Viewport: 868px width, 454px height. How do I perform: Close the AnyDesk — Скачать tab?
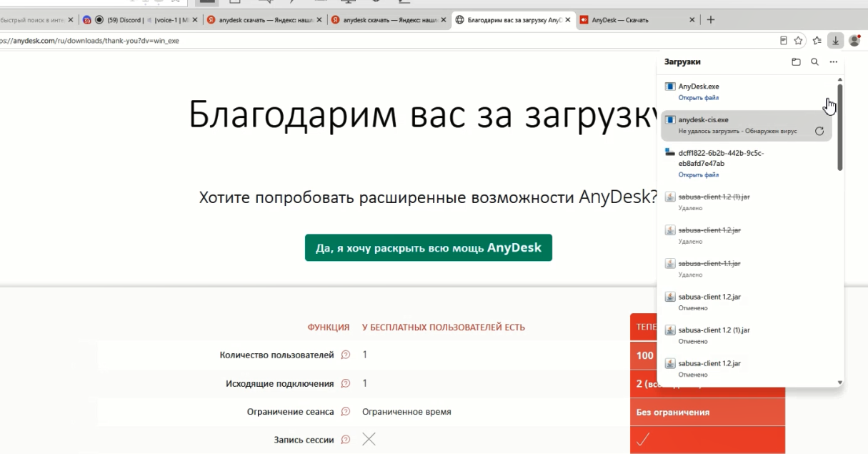coord(692,20)
